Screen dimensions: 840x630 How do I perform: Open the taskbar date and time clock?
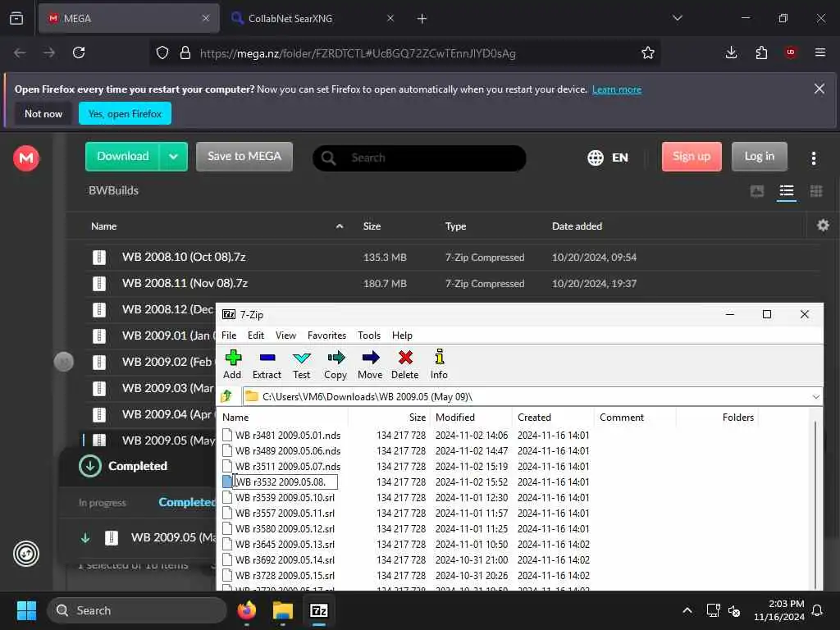pos(779,610)
